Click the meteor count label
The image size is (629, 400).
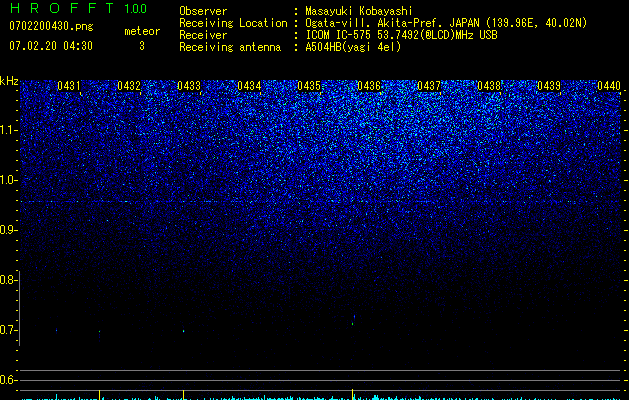point(142,31)
